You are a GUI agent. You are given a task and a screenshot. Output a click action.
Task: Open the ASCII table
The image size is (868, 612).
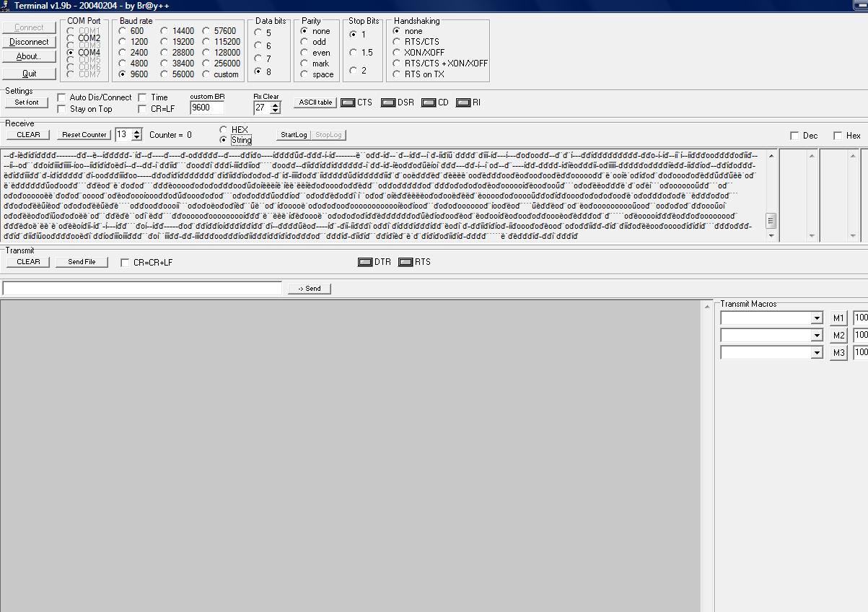click(315, 102)
